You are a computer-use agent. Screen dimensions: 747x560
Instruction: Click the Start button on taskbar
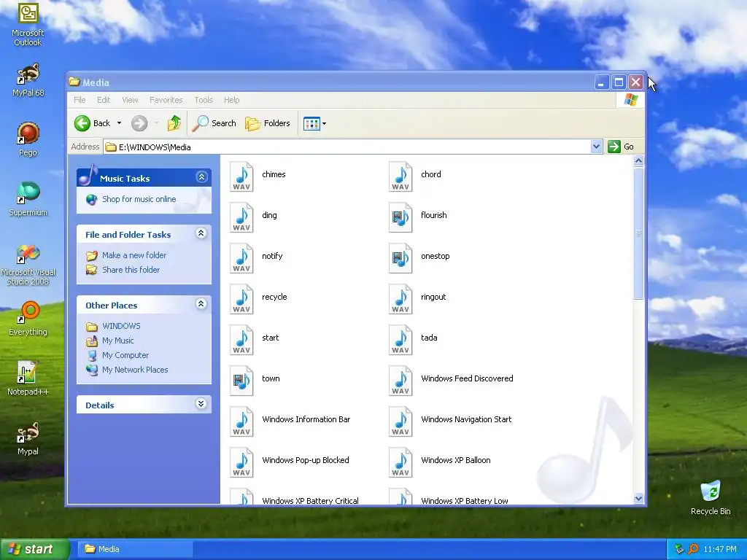click(x=34, y=549)
